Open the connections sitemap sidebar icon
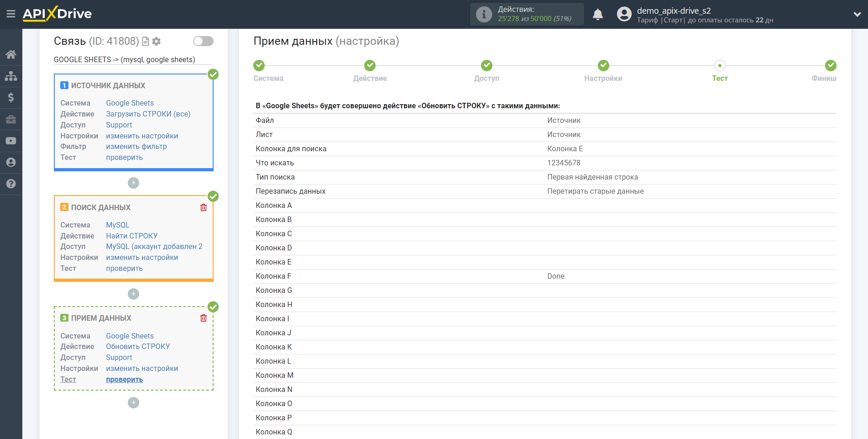The height and width of the screenshot is (439, 868). click(x=11, y=76)
